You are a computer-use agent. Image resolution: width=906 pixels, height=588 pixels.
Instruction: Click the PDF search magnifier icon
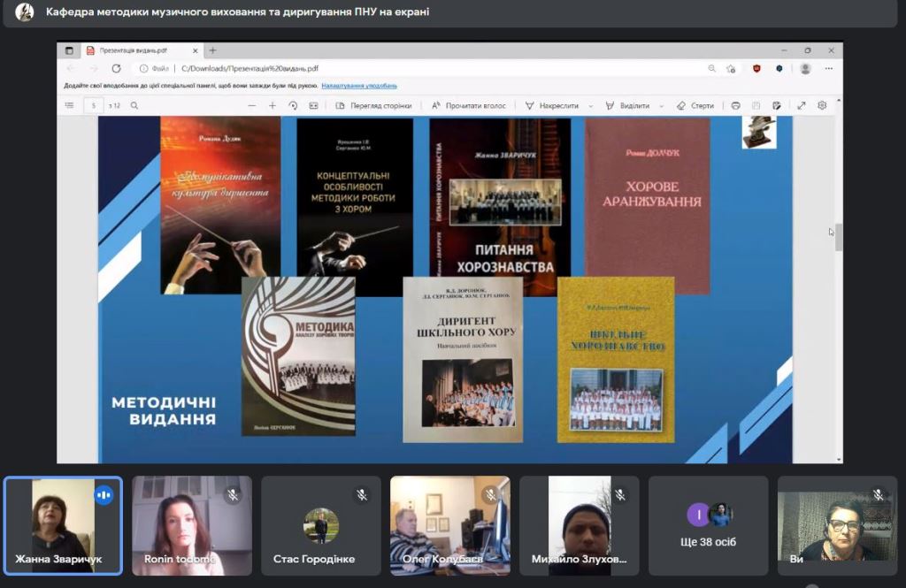pyautogui.click(x=134, y=105)
